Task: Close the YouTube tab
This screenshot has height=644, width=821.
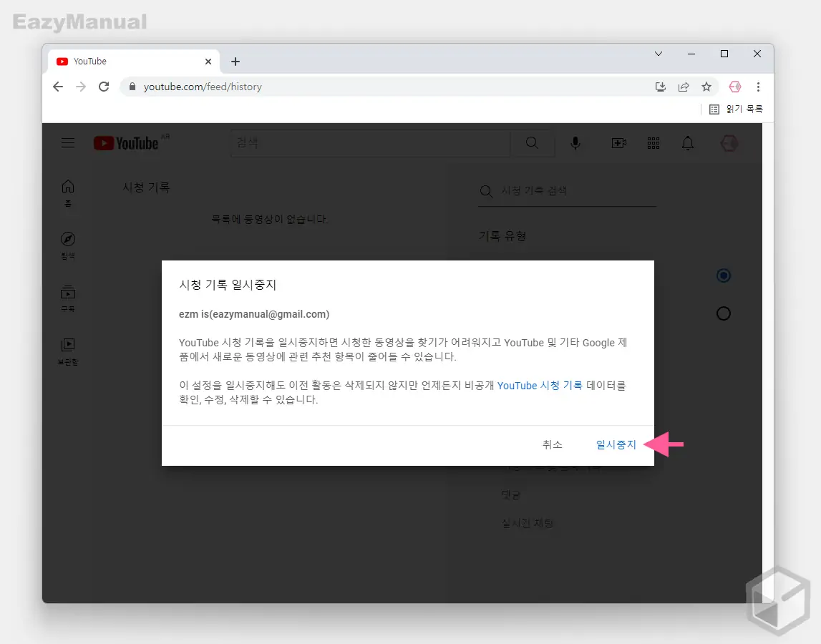Action: click(x=208, y=62)
